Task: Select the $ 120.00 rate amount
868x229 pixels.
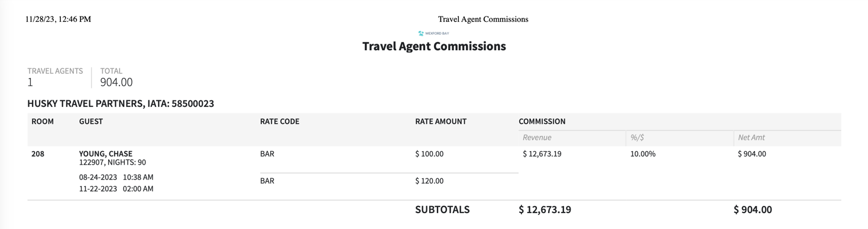Action: coord(429,181)
